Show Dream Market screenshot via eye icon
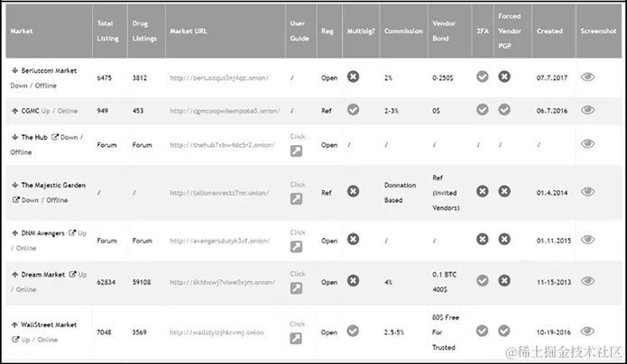Screen dimensions: 627x364 [587, 281]
